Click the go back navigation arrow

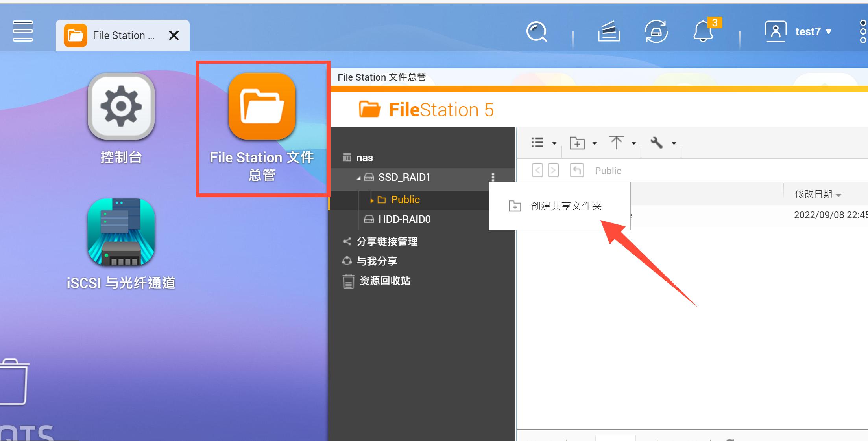click(537, 170)
